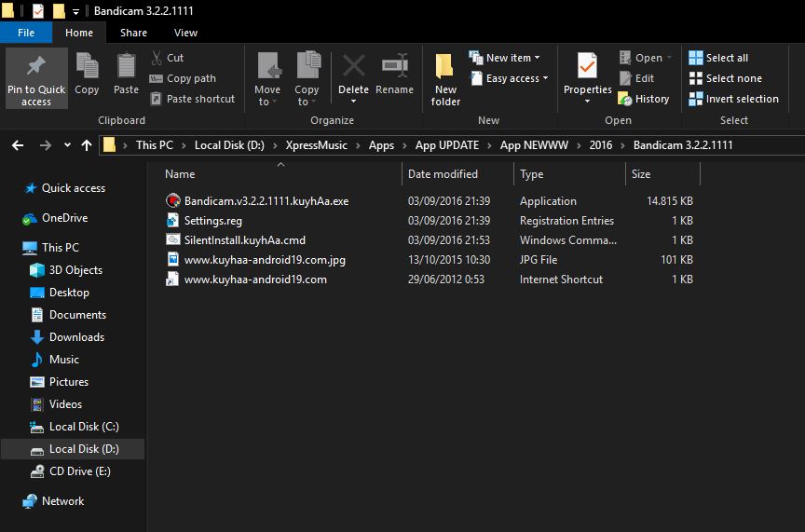The width and height of the screenshot is (805, 532).
Task: Expand the Properties dropdown arrow
Action: 587,102
